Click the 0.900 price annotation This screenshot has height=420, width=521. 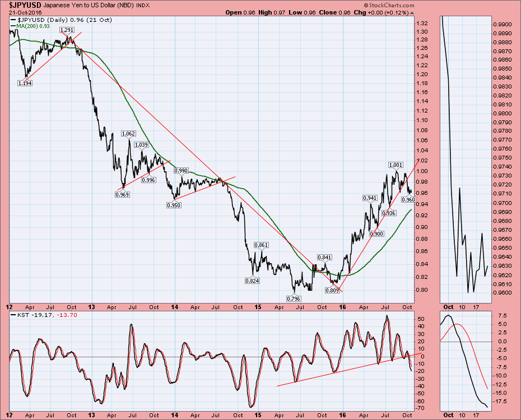tap(377, 234)
